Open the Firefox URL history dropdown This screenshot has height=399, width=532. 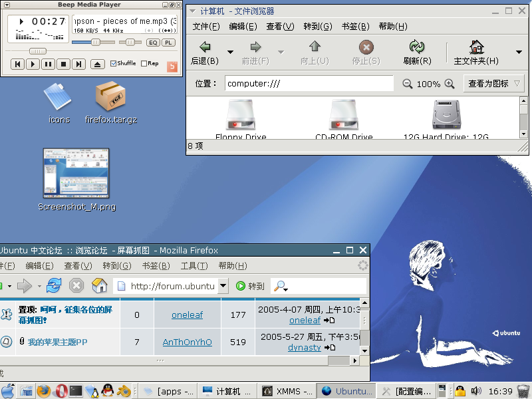(223, 286)
